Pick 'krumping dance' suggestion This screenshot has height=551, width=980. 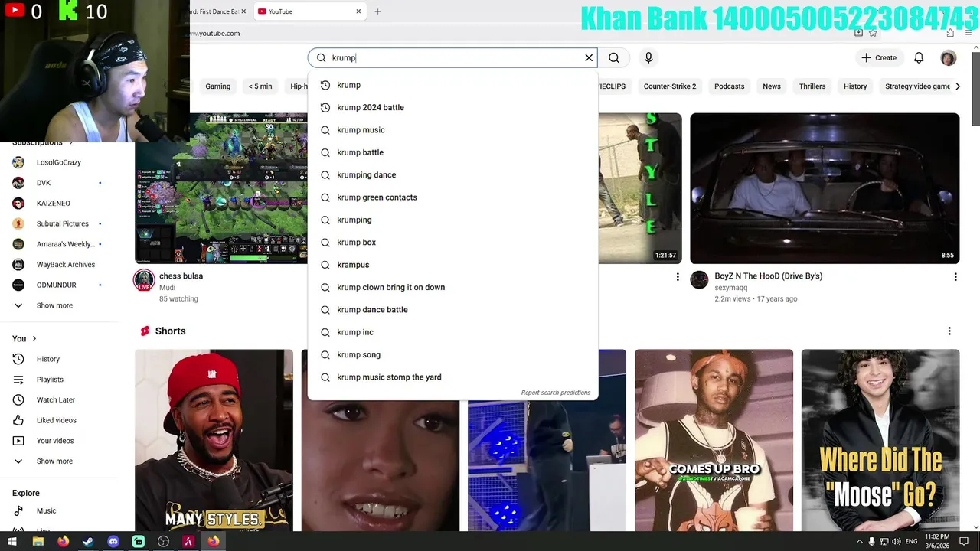[452, 174]
